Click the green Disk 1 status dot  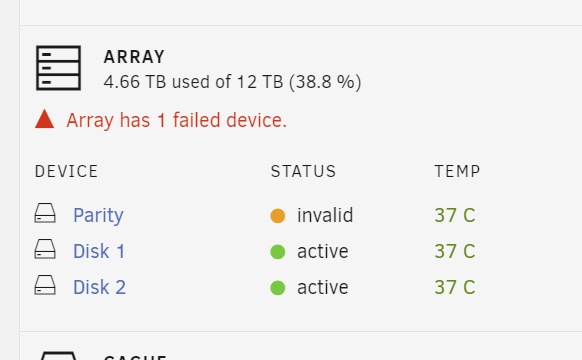click(x=278, y=252)
